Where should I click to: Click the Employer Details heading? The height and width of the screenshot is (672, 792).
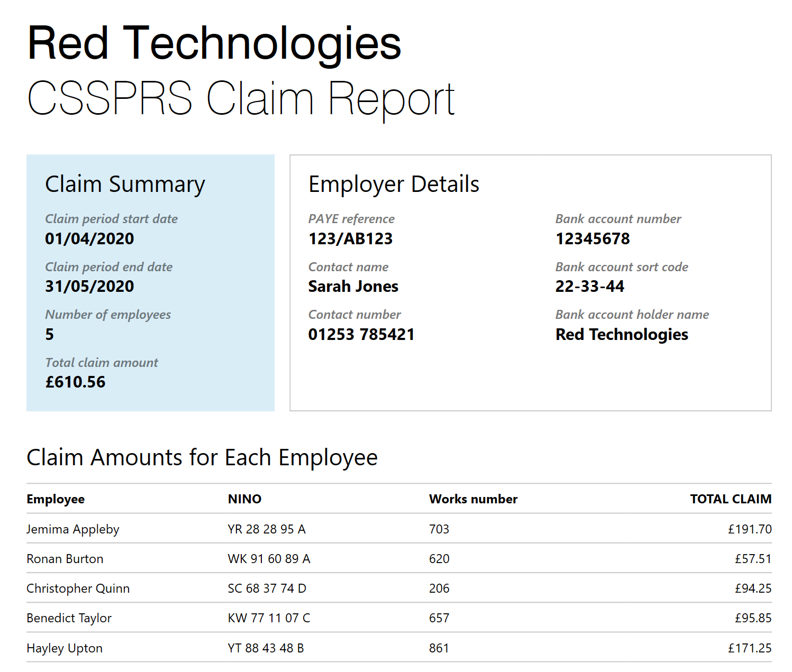pos(394,185)
